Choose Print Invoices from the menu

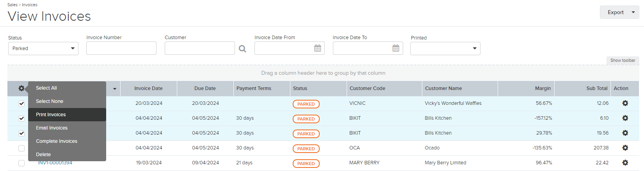point(67,115)
